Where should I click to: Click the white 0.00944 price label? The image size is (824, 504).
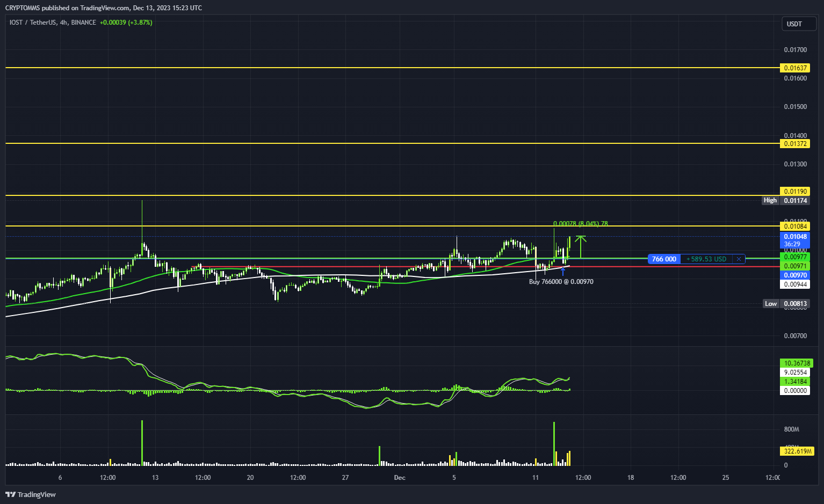click(x=795, y=284)
